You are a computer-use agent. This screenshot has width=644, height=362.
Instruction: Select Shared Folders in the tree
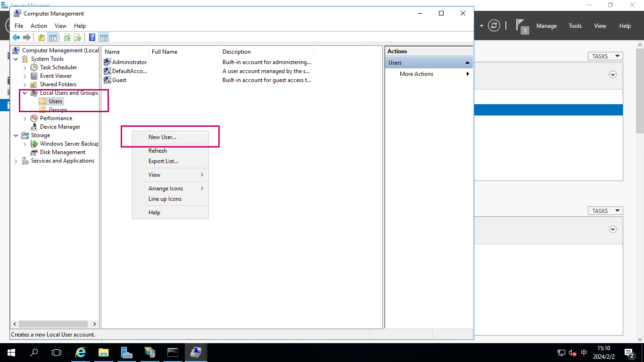click(58, 84)
